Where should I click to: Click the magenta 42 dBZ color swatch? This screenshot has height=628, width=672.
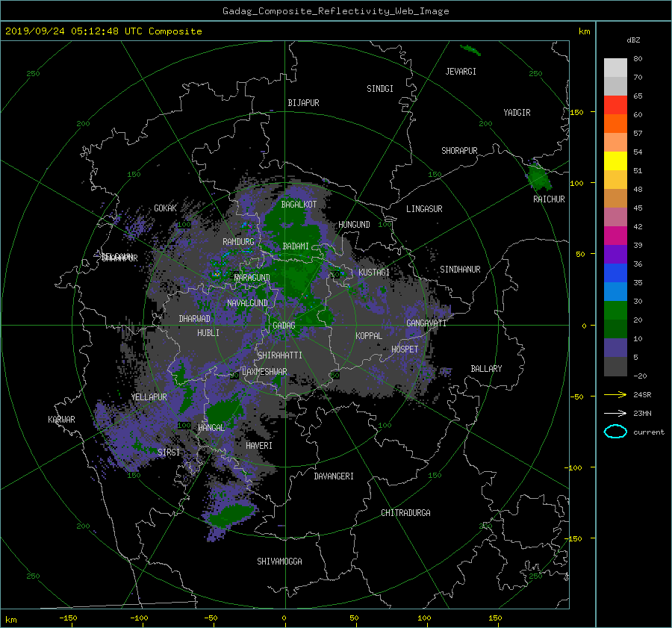coord(615,235)
